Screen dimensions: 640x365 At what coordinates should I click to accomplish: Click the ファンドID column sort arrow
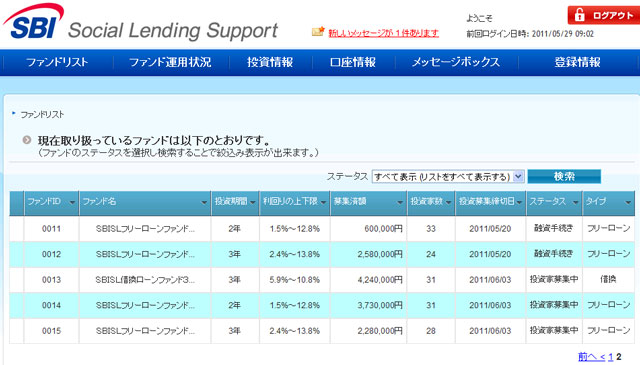click(72, 202)
